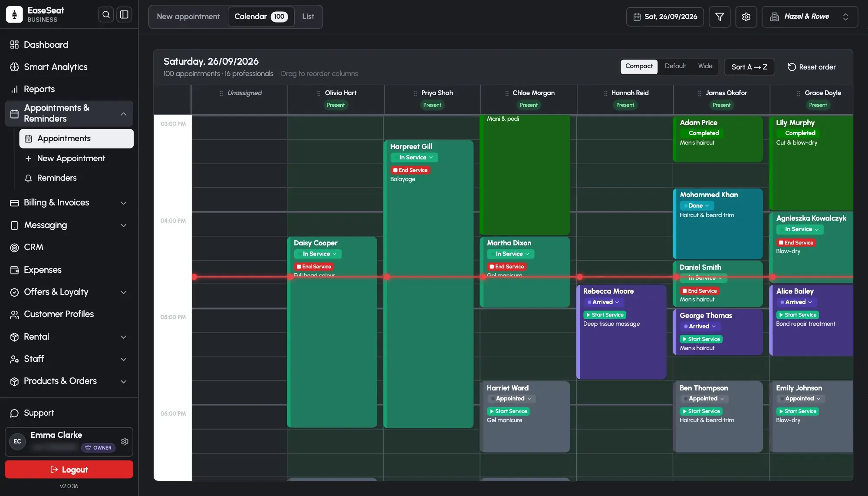Click Start Service for Harriet Ward

[x=508, y=411]
